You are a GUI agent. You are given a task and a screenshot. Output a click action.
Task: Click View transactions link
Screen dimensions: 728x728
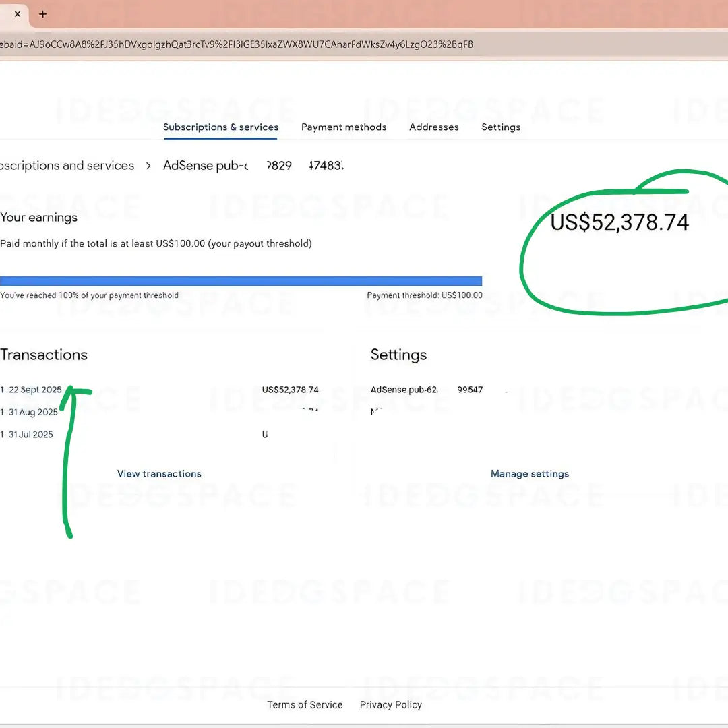coord(159,474)
